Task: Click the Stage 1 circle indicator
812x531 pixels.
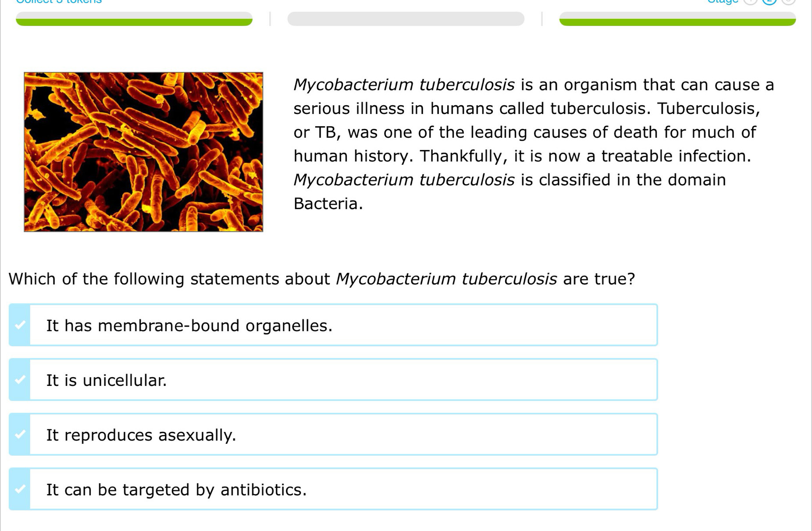Action: (x=750, y=1)
